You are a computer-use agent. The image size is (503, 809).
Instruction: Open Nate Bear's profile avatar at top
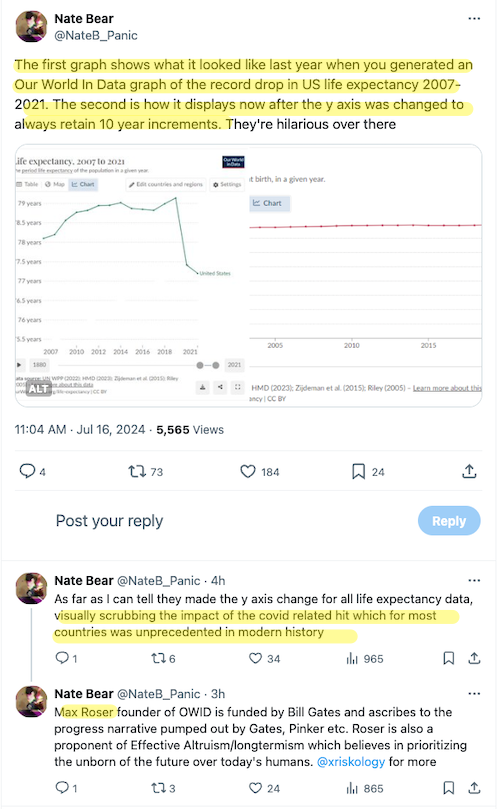[31, 26]
